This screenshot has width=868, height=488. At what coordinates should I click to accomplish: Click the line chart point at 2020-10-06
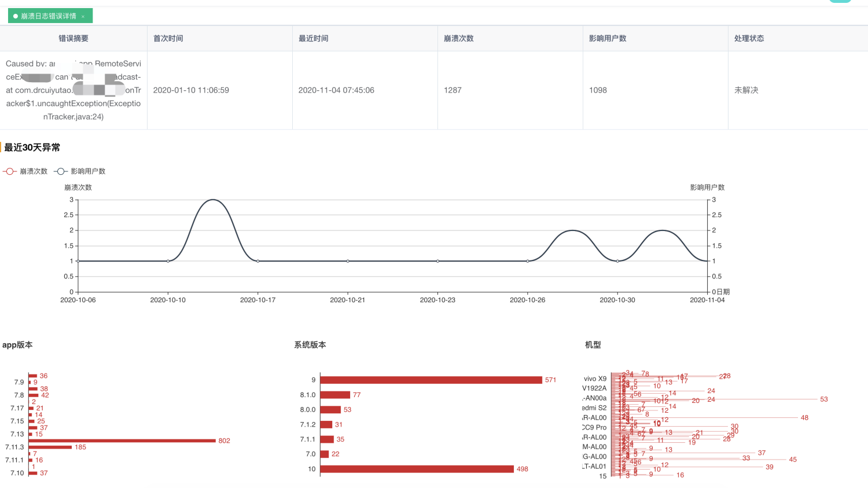[78, 261]
